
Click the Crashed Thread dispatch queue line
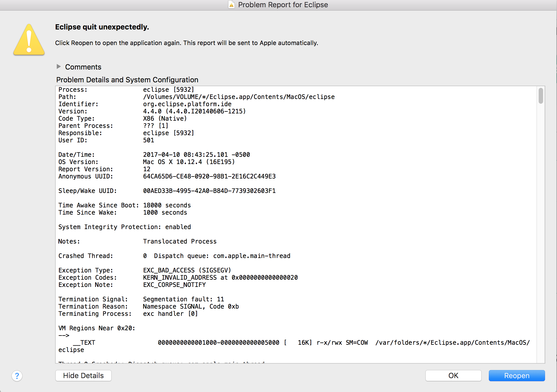click(x=174, y=256)
